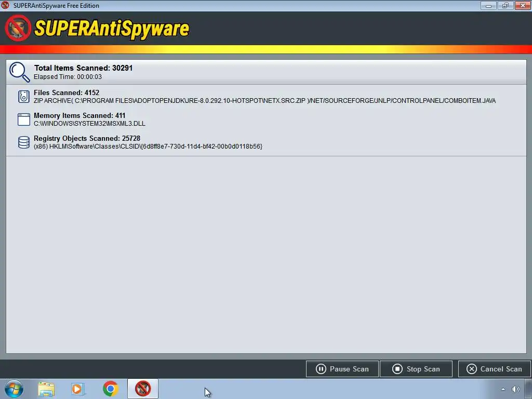This screenshot has height=399, width=532.
Task: Click the MSXML3.DLL path text
Action: (x=89, y=124)
